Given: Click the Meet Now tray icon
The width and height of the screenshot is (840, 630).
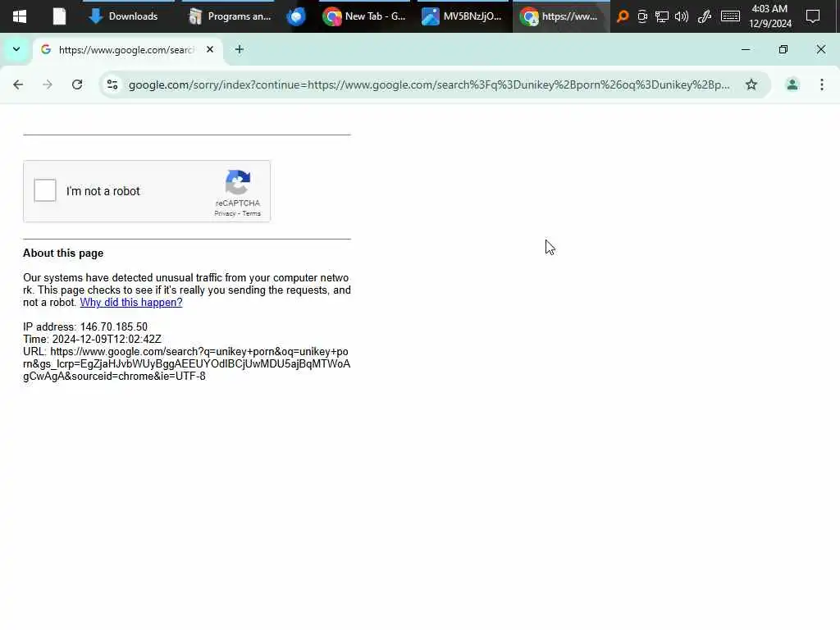Looking at the screenshot, I should click(641, 16).
